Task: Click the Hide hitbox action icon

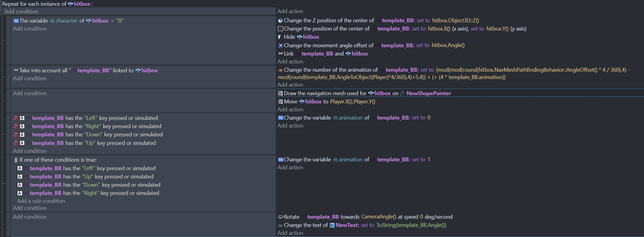Action: (x=280, y=37)
